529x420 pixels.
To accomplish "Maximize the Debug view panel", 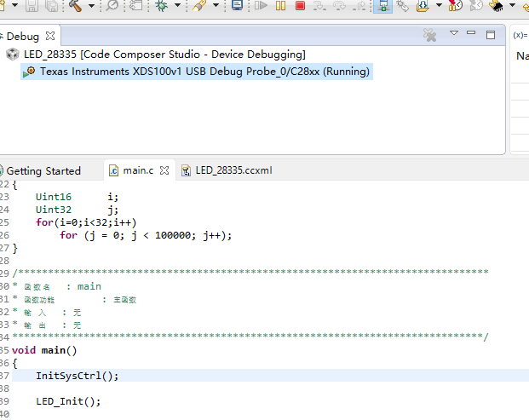I will tap(491, 35).
